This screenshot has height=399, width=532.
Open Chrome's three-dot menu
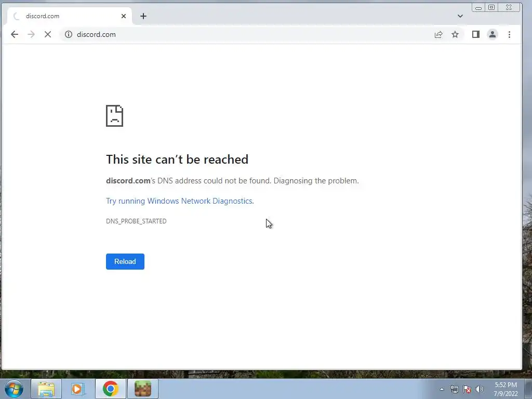509,34
